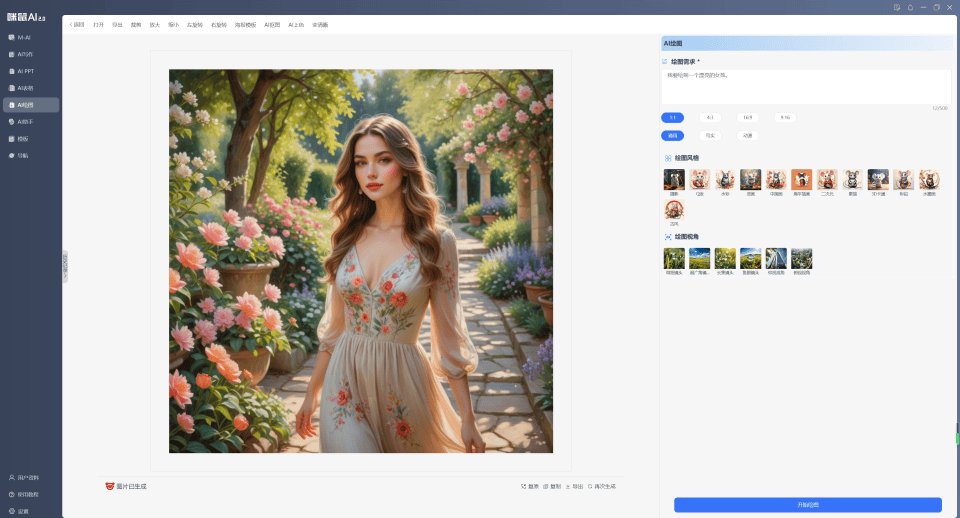The image size is (960, 518).
Task: Click the left panel collapse handle
Action: 65,263
